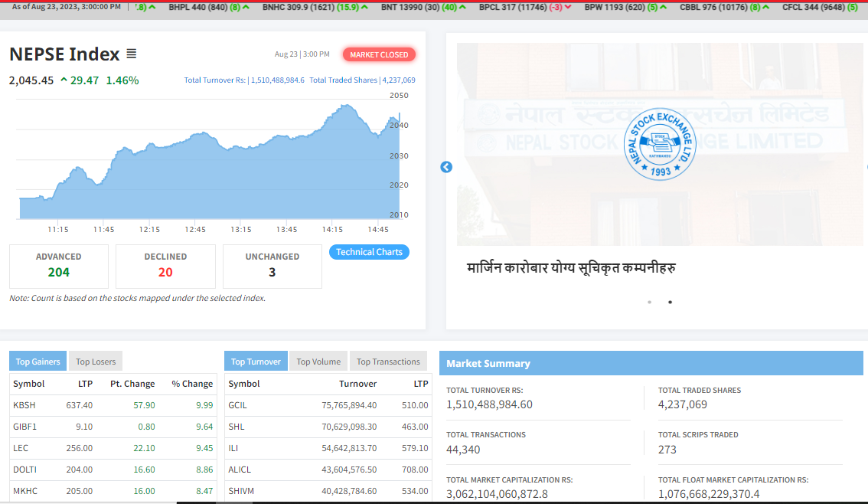Click the MARKET CLOSED status badge
The height and width of the screenshot is (504, 868).
pos(379,54)
